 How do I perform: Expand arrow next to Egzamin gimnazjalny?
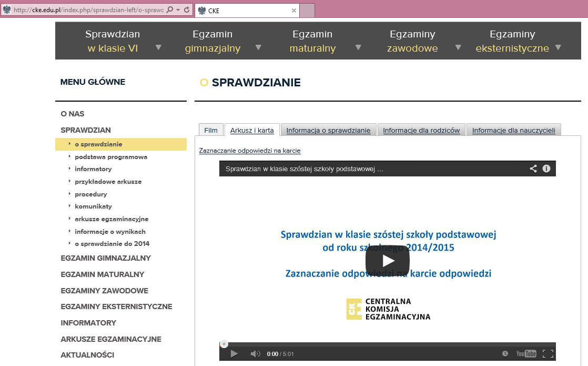coord(258,47)
